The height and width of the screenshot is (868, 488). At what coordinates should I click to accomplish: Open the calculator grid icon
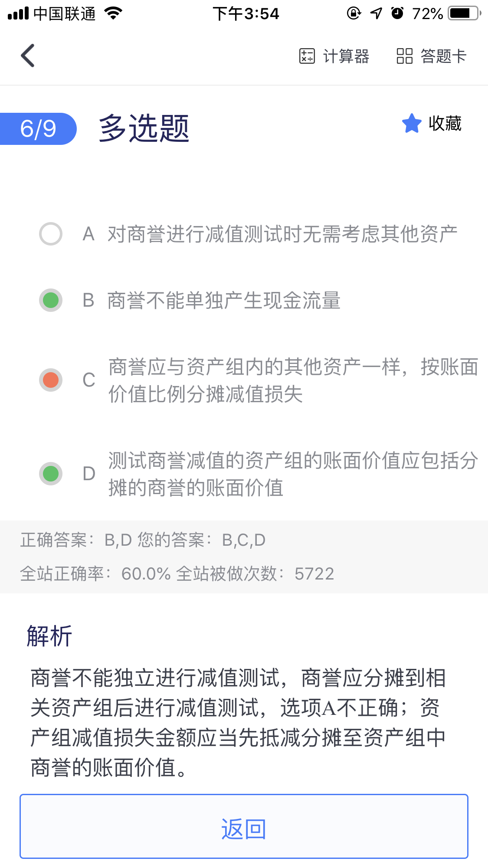point(307,56)
